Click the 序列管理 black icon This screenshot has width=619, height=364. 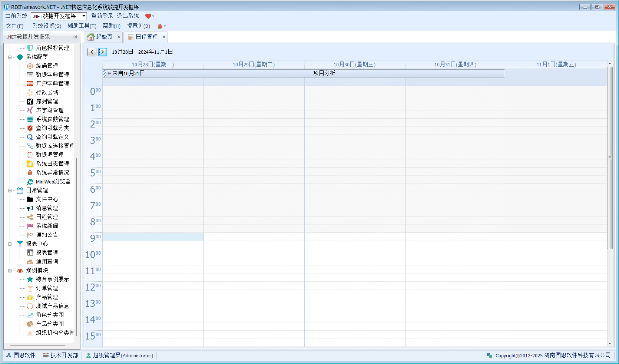pyautogui.click(x=30, y=102)
